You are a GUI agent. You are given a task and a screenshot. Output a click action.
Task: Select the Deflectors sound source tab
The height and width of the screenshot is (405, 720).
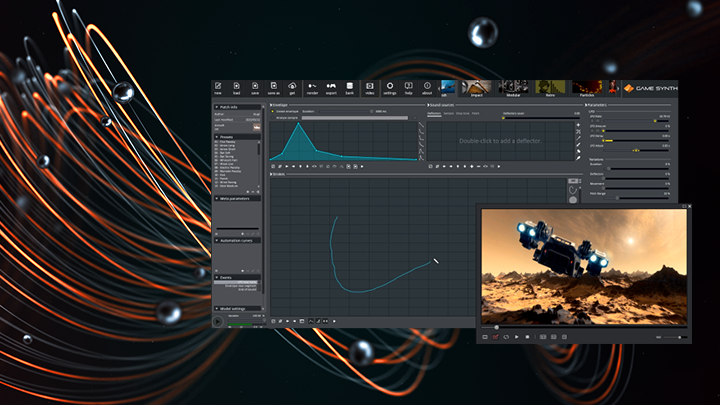(434, 113)
